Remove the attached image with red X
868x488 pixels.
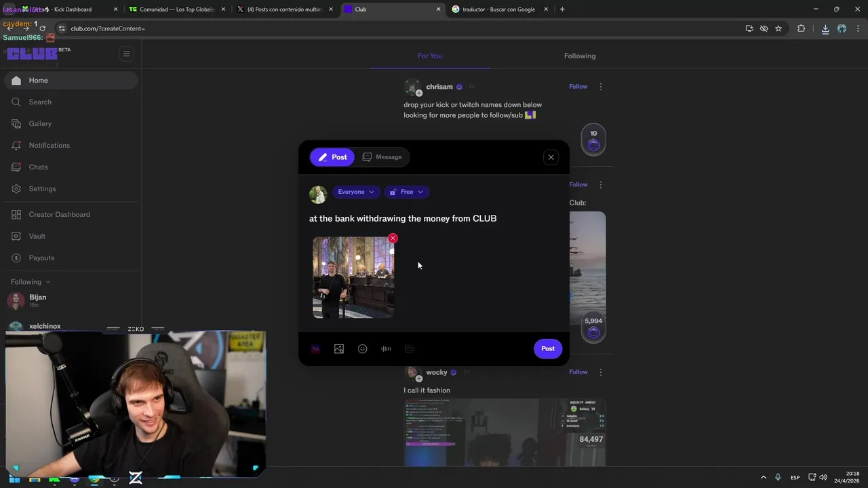393,239
